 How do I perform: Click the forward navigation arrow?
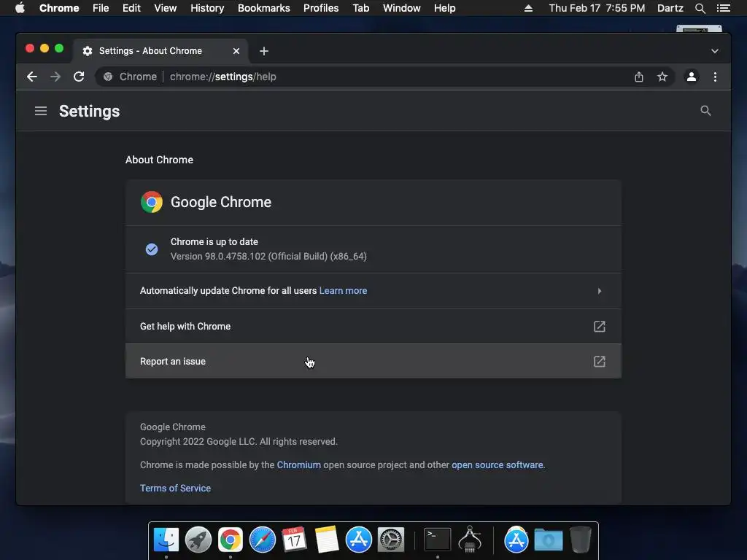point(55,77)
